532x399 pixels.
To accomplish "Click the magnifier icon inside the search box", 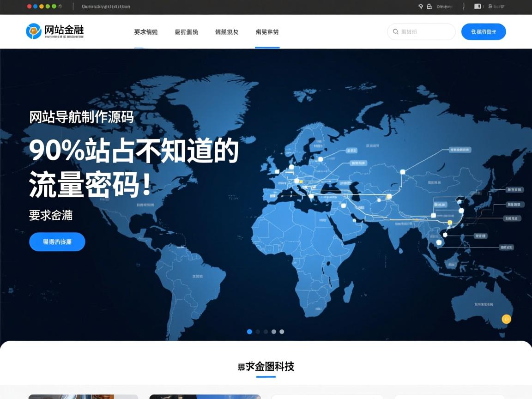I will [396, 31].
